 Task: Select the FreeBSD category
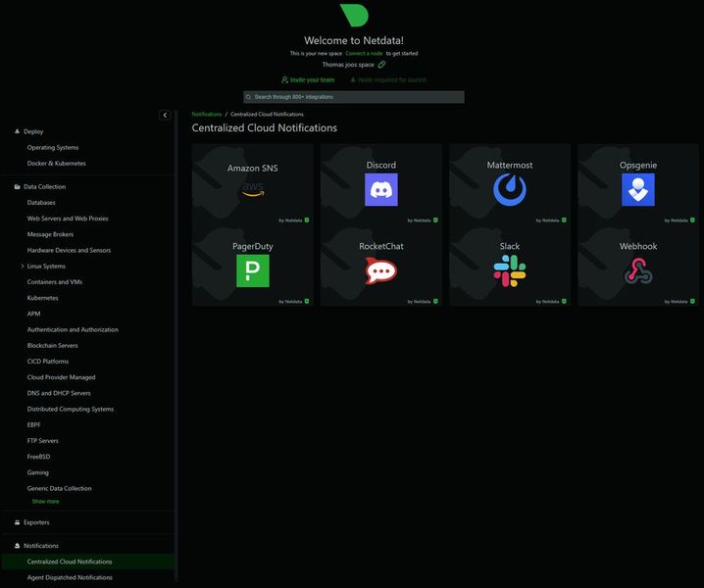pyautogui.click(x=38, y=457)
